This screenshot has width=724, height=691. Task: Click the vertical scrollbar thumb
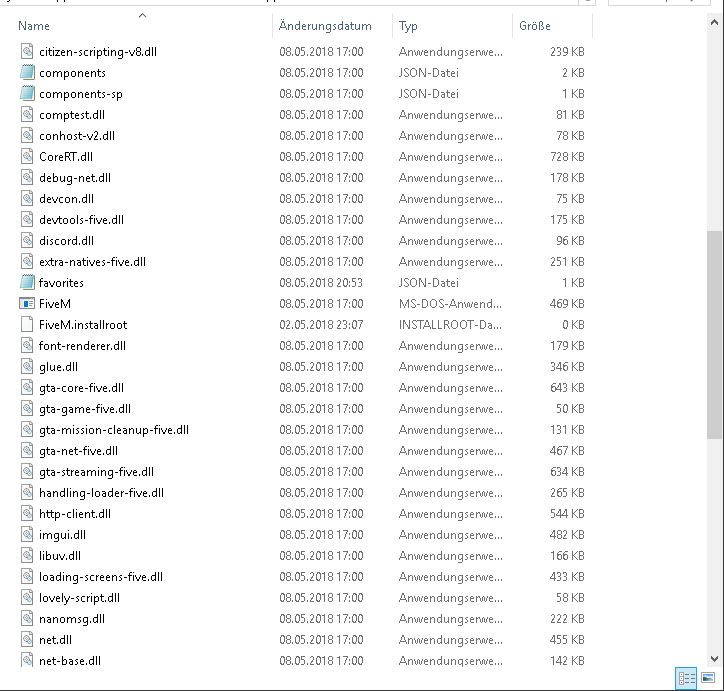(714, 335)
